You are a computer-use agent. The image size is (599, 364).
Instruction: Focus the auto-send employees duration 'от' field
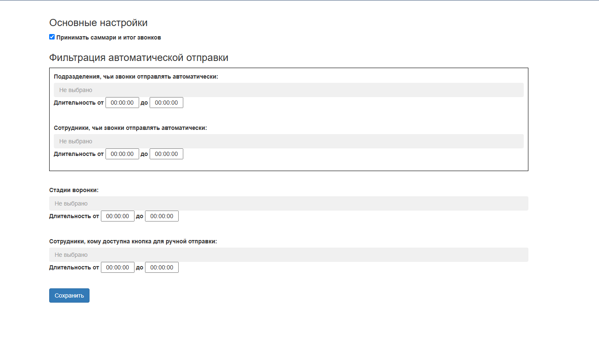(122, 154)
